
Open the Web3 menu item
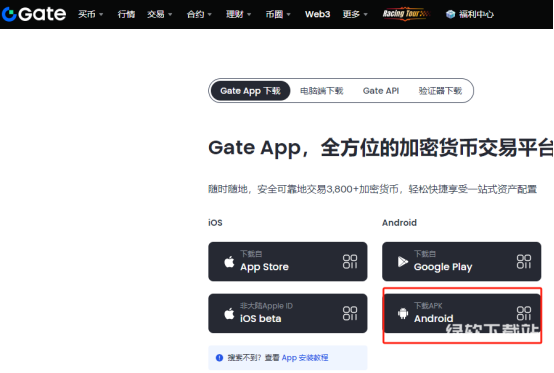click(x=317, y=14)
